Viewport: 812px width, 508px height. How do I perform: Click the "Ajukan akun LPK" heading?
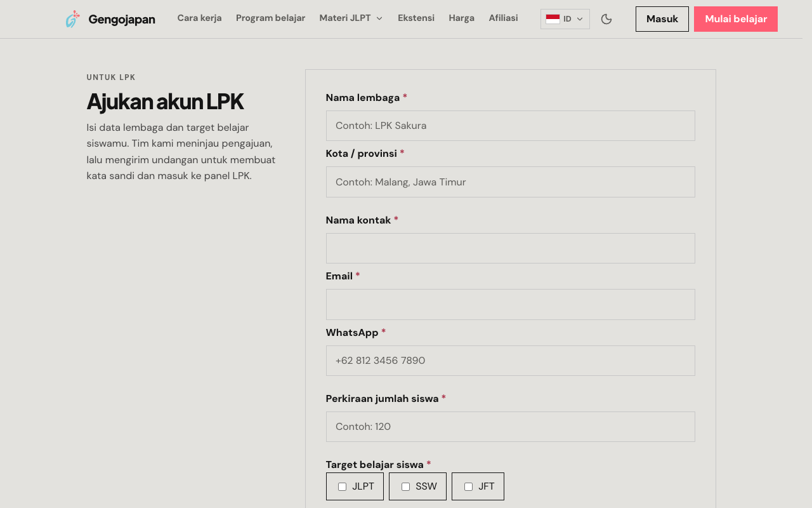coord(165,102)
